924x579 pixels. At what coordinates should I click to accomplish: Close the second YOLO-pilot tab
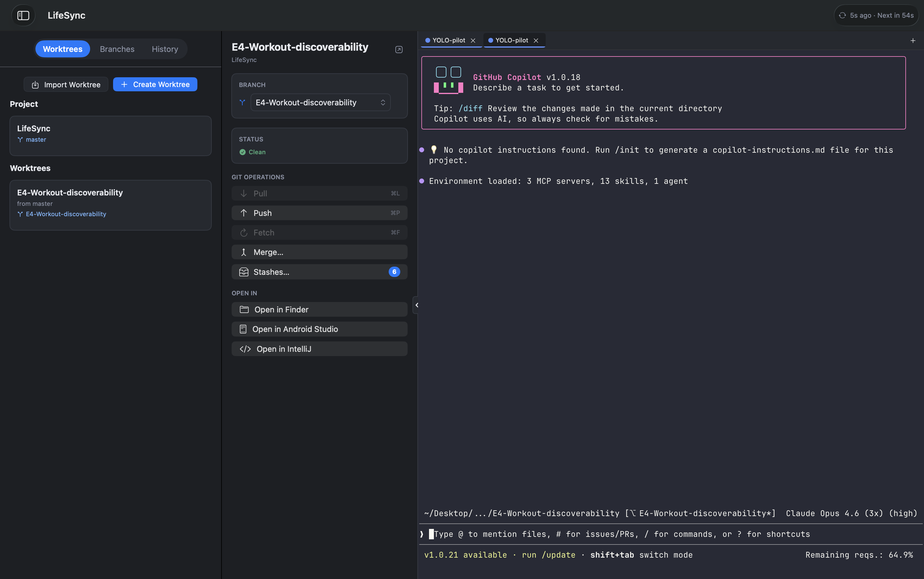(x=536, y=41)
